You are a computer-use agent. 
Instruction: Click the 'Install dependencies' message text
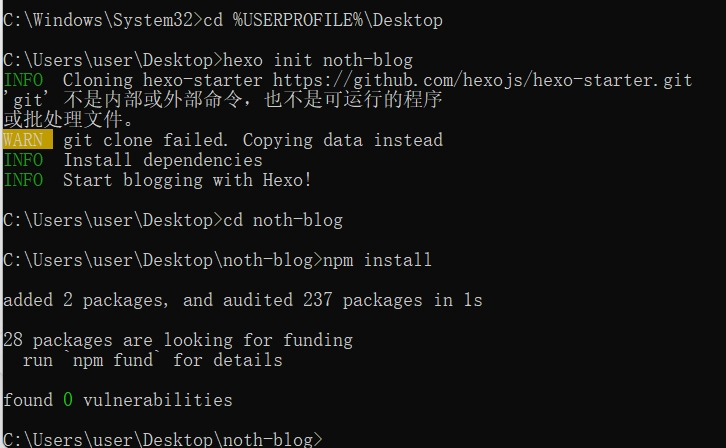tap(163, 160)
